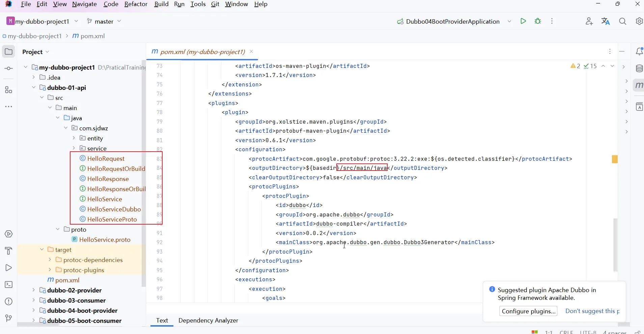The height and width of the screenshot is (334, 644).
Task: Open Notifications bell panel
Action: (x=639, y=51)
